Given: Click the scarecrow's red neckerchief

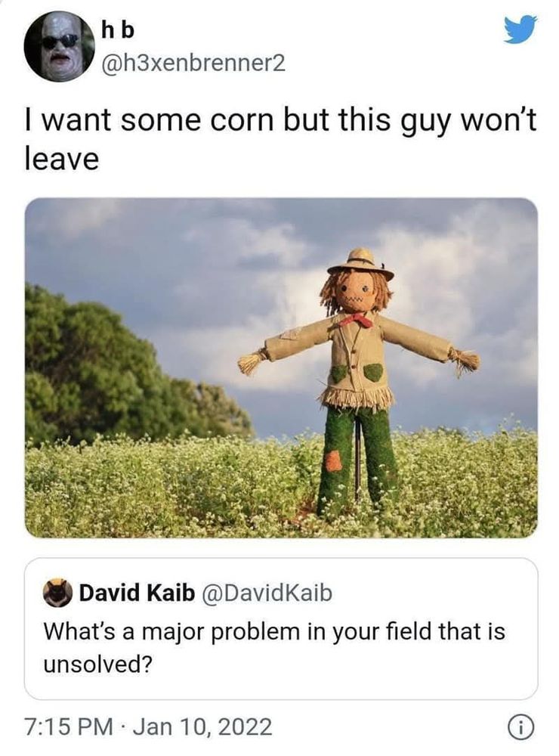Looking at the screenshot, I should [x=357, y=320].
